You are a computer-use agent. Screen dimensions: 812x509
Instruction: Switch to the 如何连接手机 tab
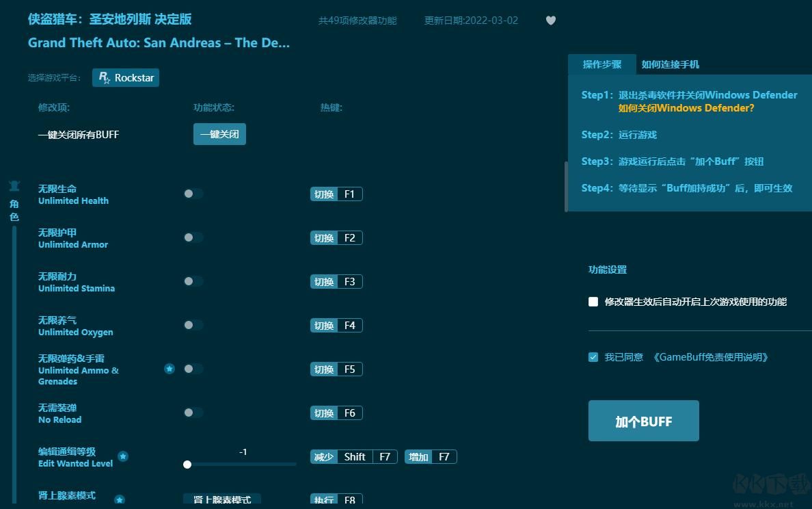click(670, 64)
